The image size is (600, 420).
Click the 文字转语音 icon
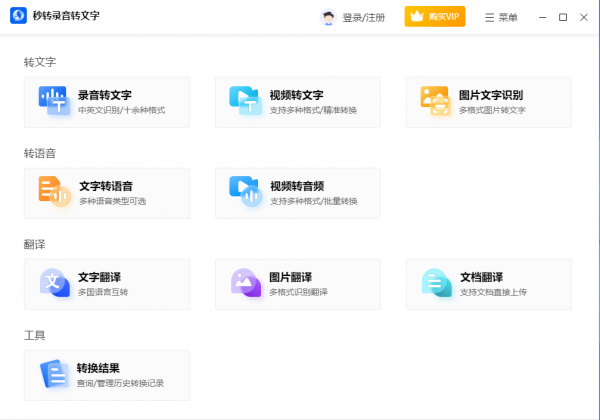[x=53, y=191]
